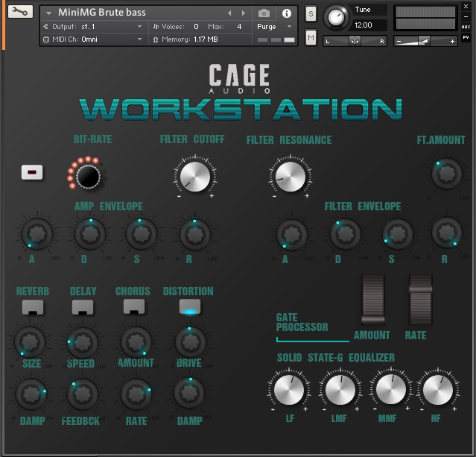
Task: Click the Delay Feedbck knob
Action: pyautogui.click(x=82, y=394)
